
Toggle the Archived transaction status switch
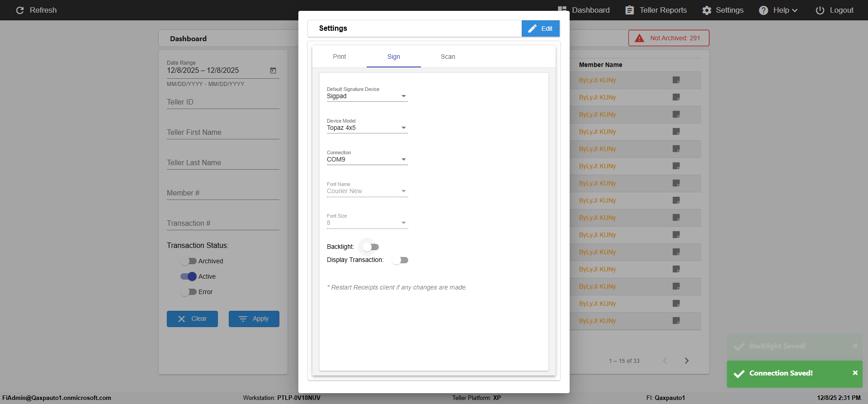(x=189, y=261)
